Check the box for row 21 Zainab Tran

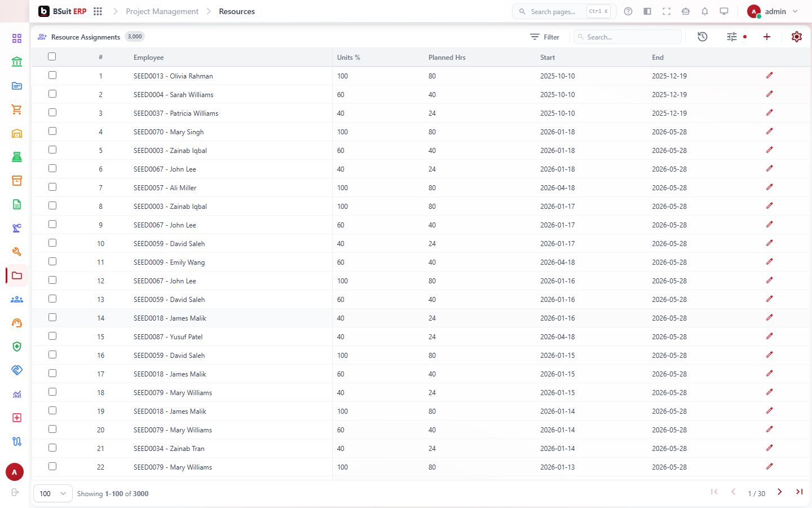coord(52,448)
